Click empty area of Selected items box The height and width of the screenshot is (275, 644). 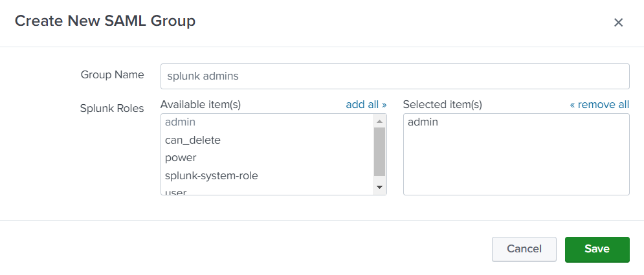(x=516, y=165)
